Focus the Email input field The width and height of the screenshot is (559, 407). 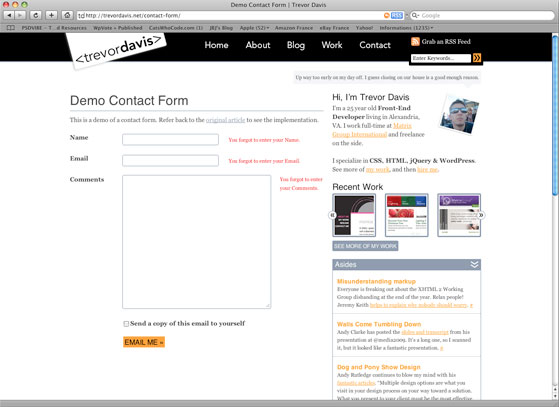[x=170, y=160]
